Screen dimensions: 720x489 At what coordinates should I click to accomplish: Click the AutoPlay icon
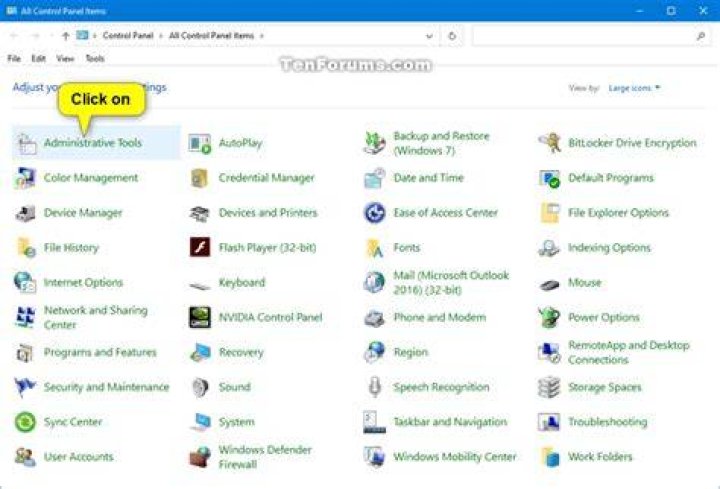click(x=200, y=144)
